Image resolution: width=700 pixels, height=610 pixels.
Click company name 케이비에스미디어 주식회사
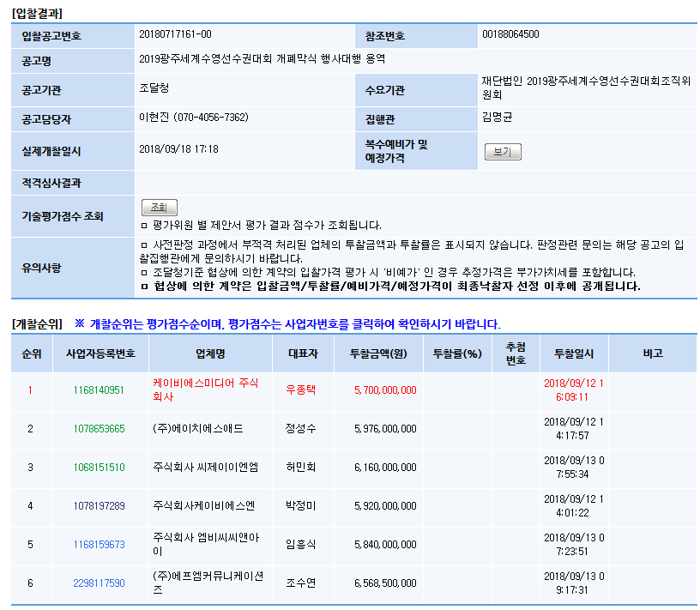[x=206, y=390]
